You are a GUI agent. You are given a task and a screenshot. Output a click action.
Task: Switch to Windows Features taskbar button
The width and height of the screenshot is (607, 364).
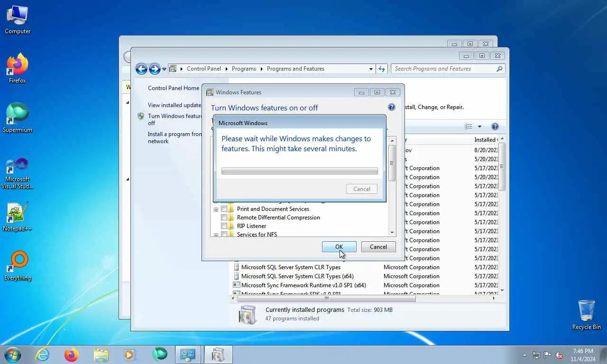tap(218, 355)
